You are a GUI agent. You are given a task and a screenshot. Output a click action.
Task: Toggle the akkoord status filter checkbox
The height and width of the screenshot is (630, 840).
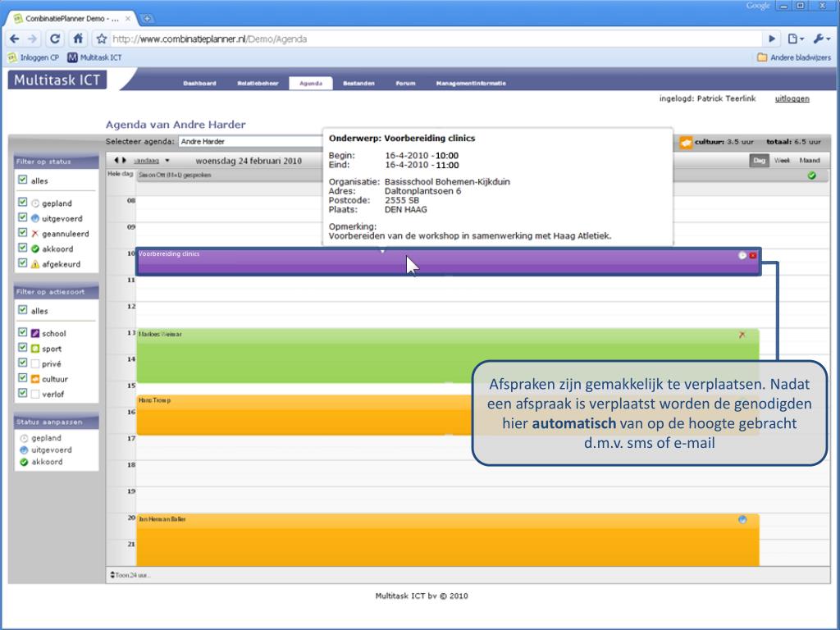(22, 248)
